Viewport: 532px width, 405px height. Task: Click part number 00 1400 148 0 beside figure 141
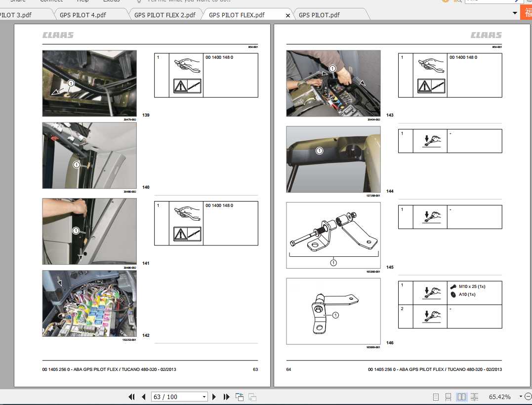(x=219, y=205)
